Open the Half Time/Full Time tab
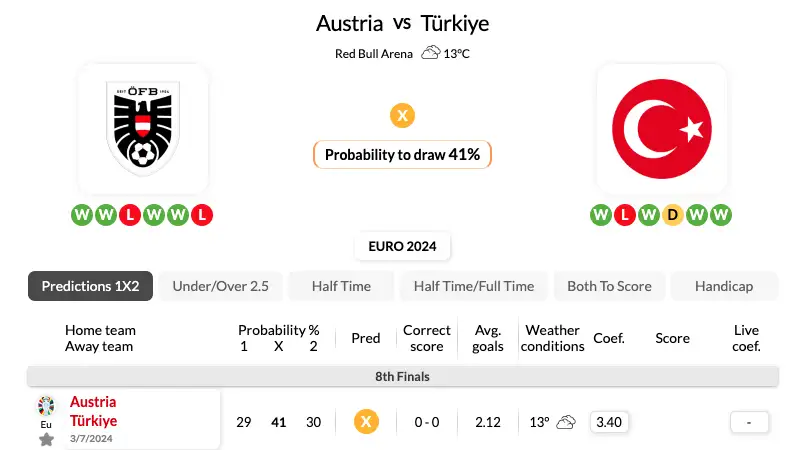This screenshot has width=800, height=450. tap(473, 286)
